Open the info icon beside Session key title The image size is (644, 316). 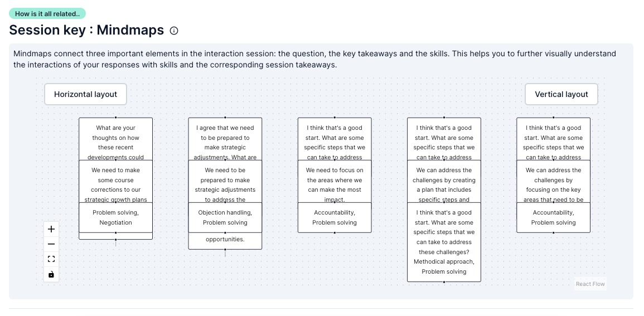click(x=174, y=31)
